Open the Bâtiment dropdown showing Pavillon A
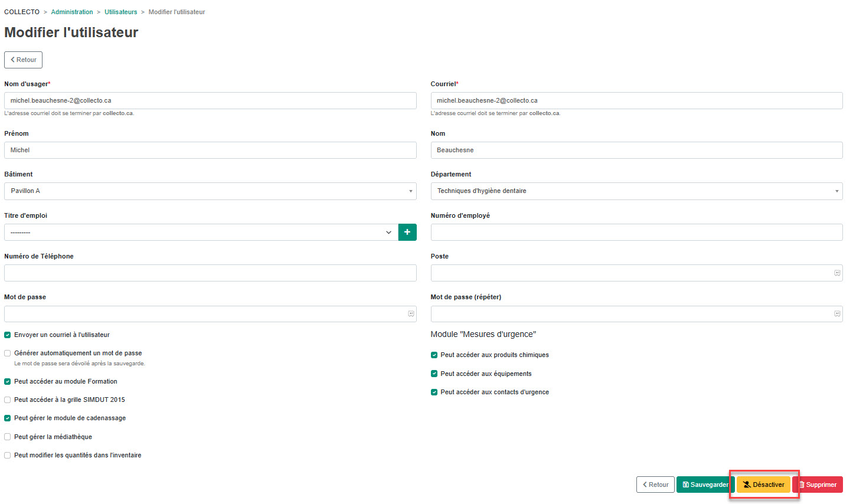 pyautogui.click(x=210, y=191)
